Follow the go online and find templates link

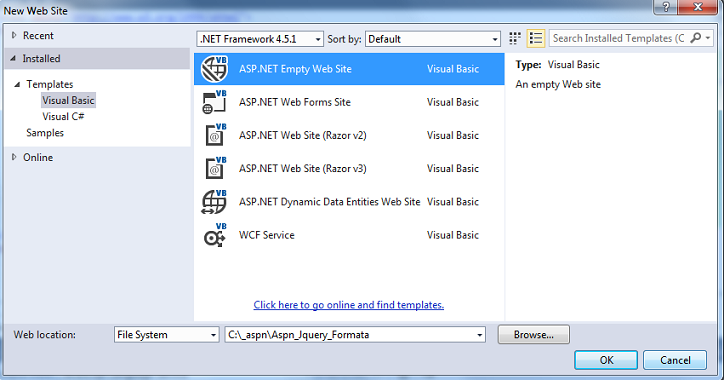pos(349,305)
